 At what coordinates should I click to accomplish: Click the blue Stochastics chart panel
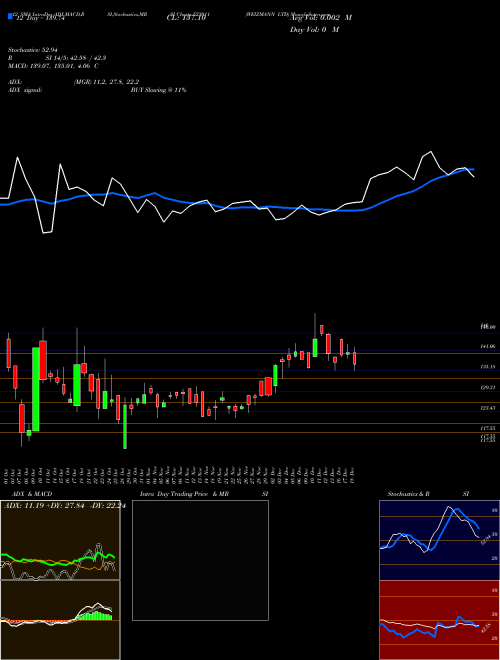[439, 540]
